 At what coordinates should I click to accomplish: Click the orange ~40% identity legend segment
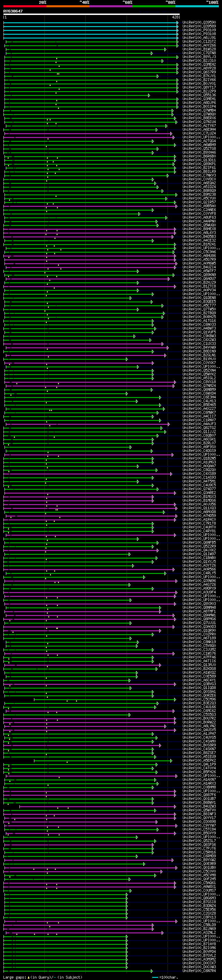coord(68,6)
